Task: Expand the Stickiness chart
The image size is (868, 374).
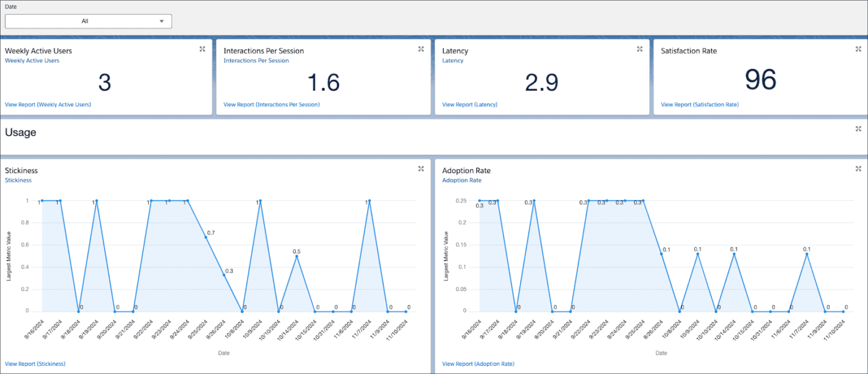Action: click(421, 169)
